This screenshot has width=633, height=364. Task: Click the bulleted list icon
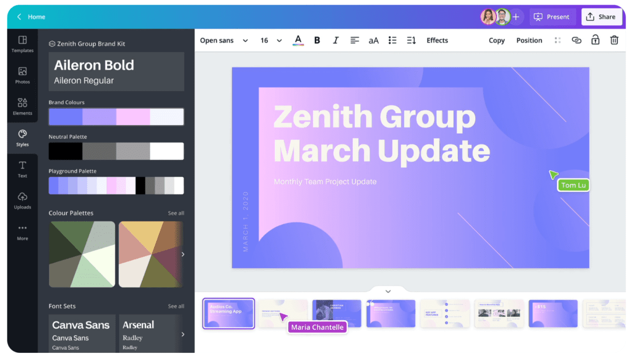[x=392, y=40]
